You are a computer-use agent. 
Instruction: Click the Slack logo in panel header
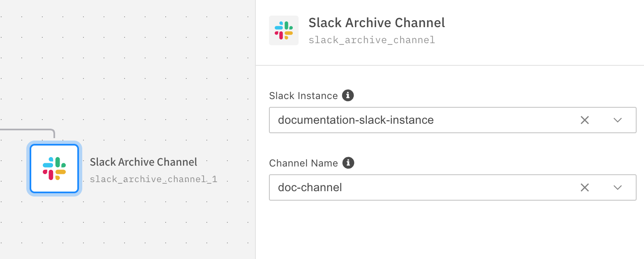[x=284, y=30]
